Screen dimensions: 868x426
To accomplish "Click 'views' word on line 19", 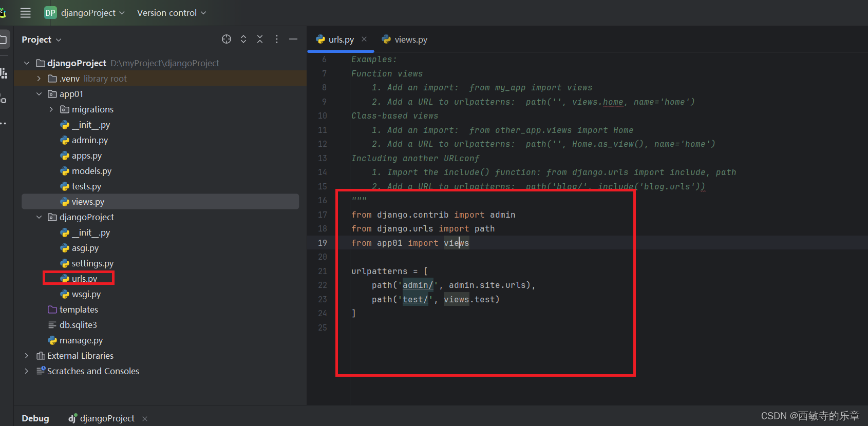I will tap(457, 243).
